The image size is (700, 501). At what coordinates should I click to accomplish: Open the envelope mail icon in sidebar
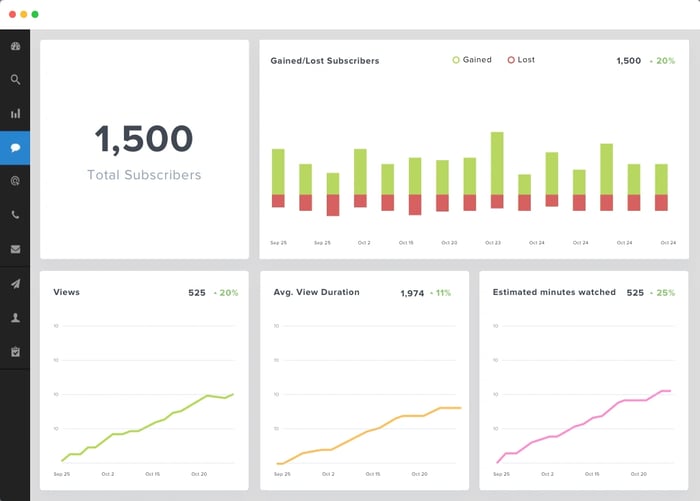click(15, 249)
